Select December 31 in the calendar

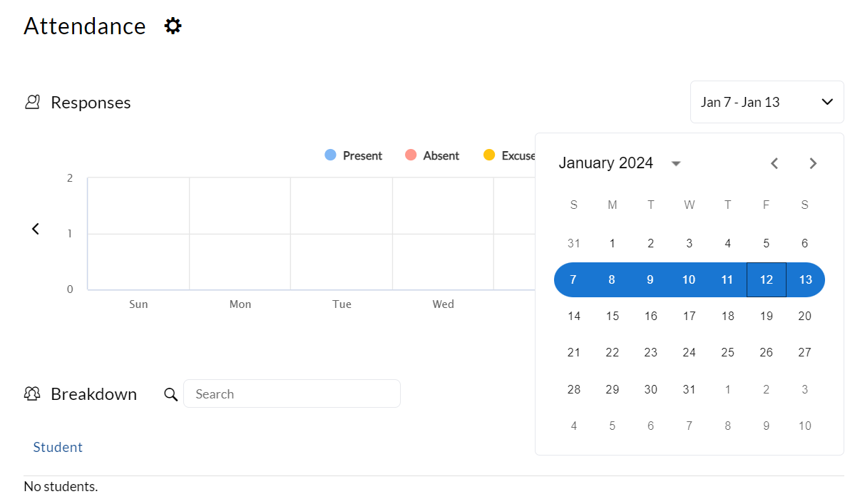(x=574, y=243)
